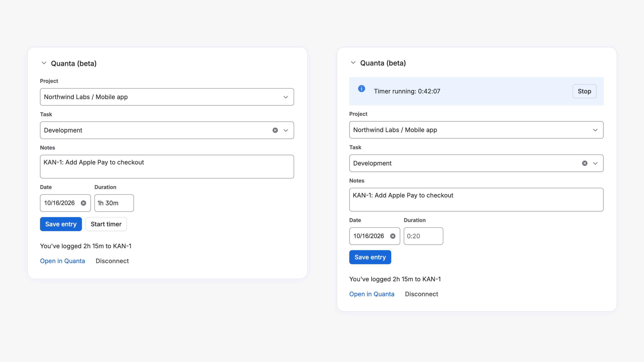The height and width of the screenshot is (362, 644).
Task: Start timer in the left panel
Action: 106,224
